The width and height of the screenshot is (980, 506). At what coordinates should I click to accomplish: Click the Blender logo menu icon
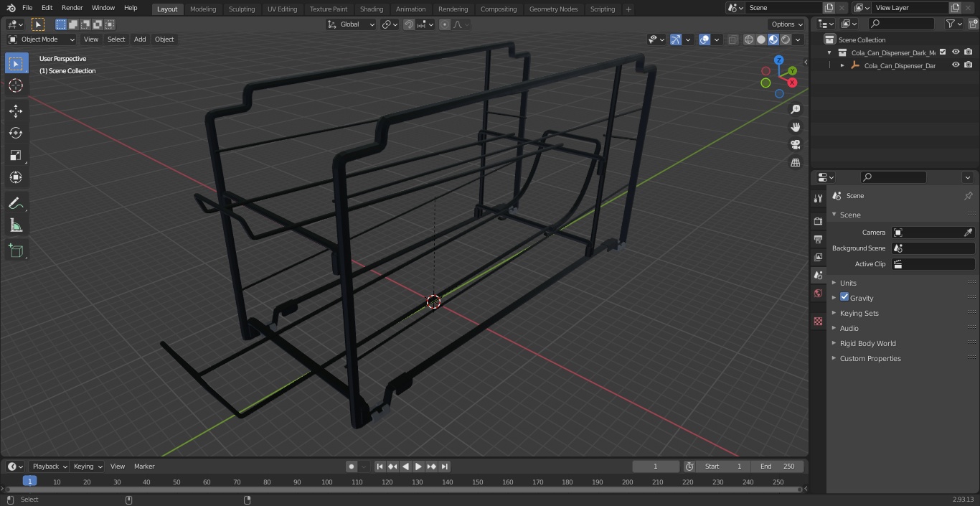(11, 8)
